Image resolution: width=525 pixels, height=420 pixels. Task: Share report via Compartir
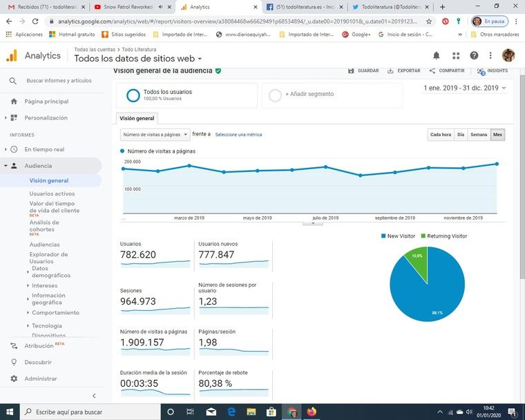pyautogui.click(x=447, y=70)
